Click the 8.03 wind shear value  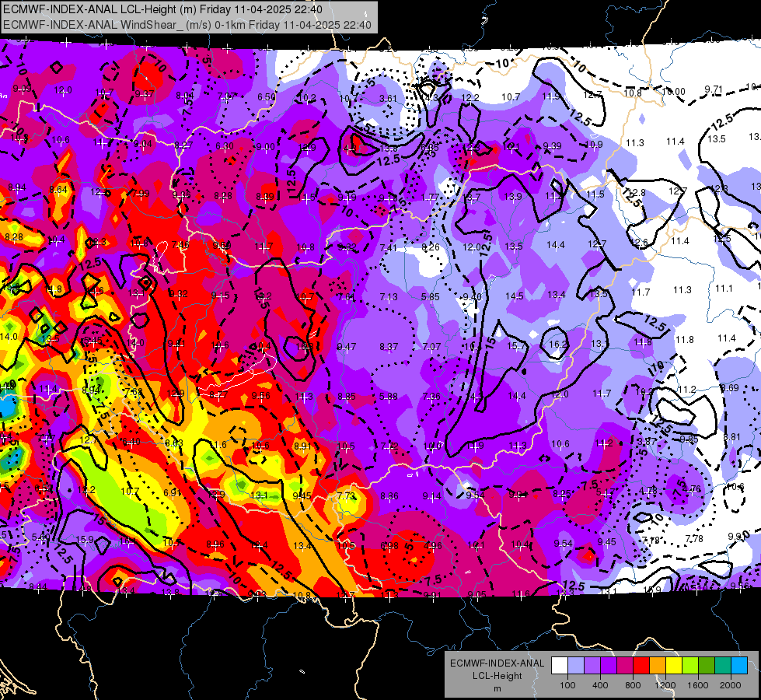pos(174,443)
